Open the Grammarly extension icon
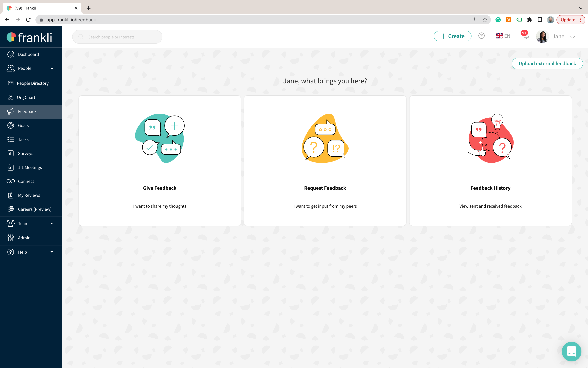588x368 pixels. 498,20
